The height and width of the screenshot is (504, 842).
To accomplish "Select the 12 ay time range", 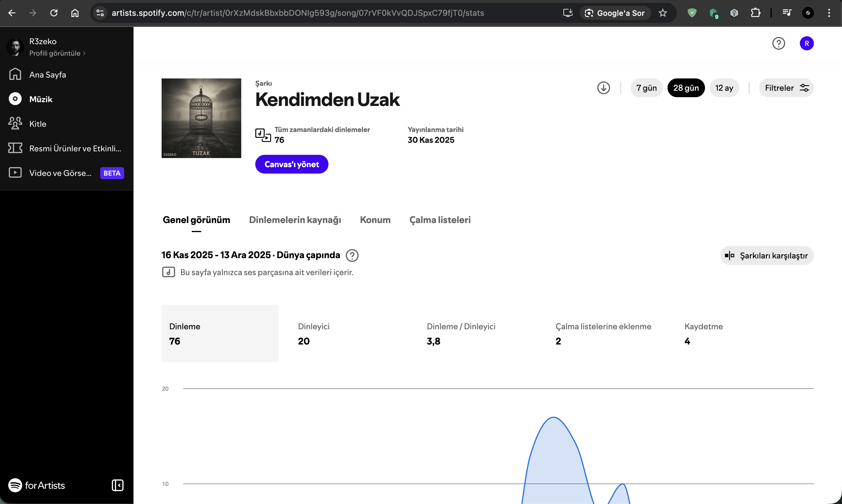I will tap(724, 88).
